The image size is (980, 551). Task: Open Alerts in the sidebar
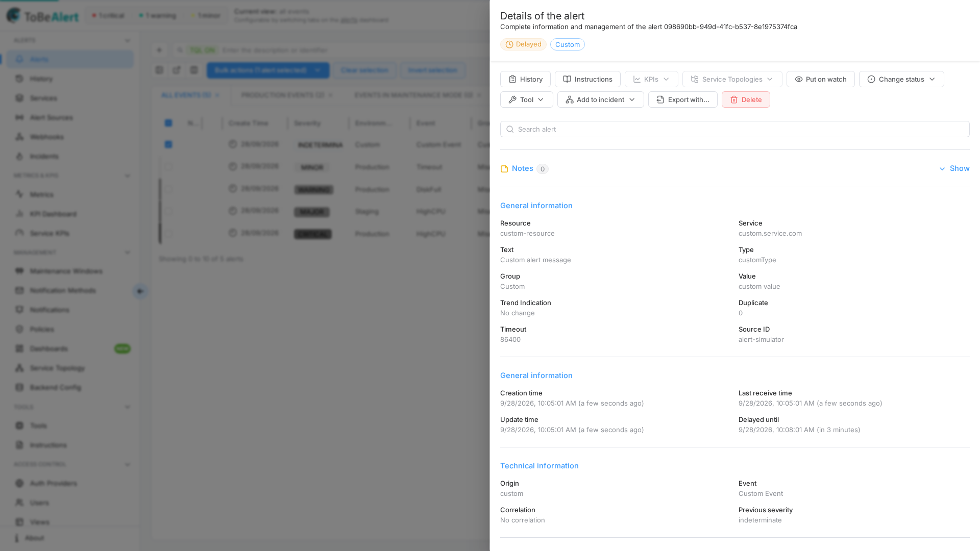point(69,59)
